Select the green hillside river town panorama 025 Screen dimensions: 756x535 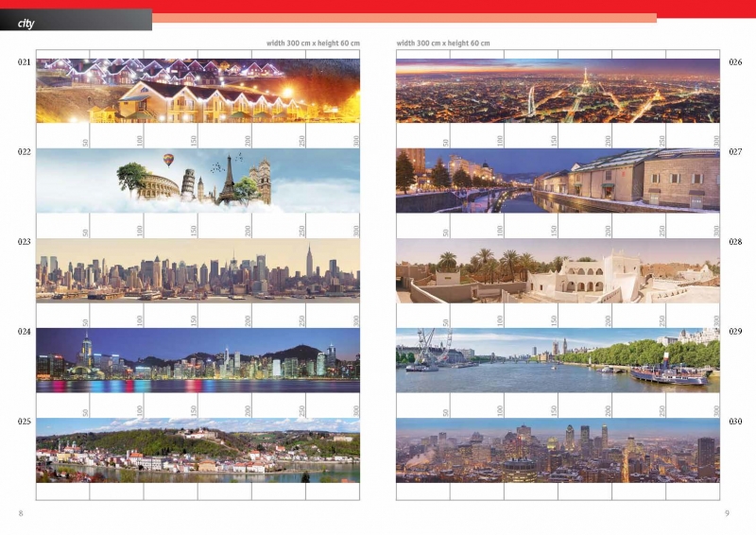click(198, 450)
